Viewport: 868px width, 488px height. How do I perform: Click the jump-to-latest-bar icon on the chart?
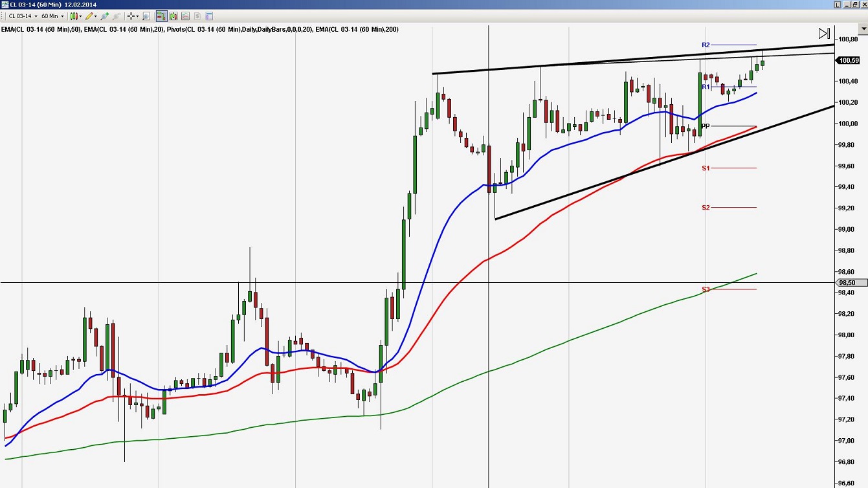[x=824, y=33]
